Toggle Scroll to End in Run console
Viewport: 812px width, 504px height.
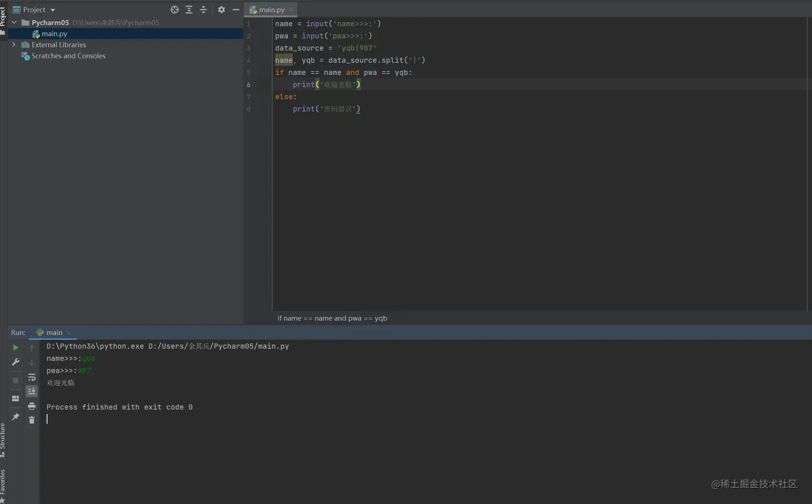tap(32, 391)
